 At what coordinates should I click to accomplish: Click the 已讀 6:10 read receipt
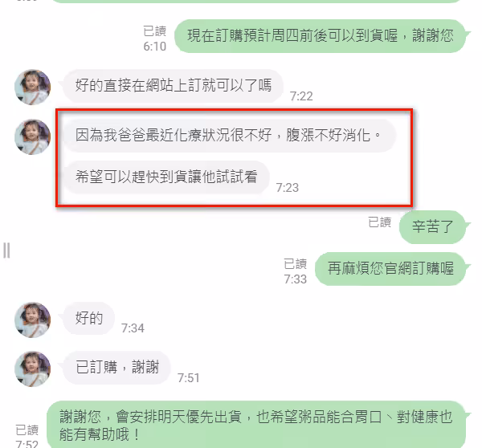point(154,39)
